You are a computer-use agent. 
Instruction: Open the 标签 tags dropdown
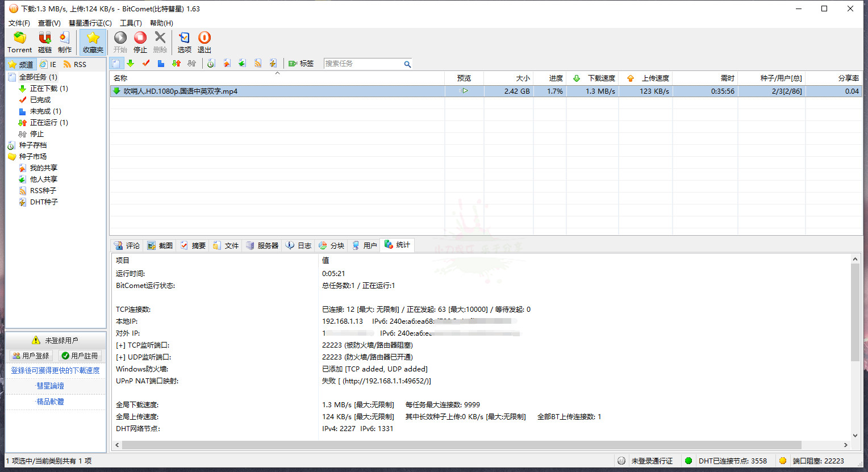pyautogui.click(x=301, y=64)
